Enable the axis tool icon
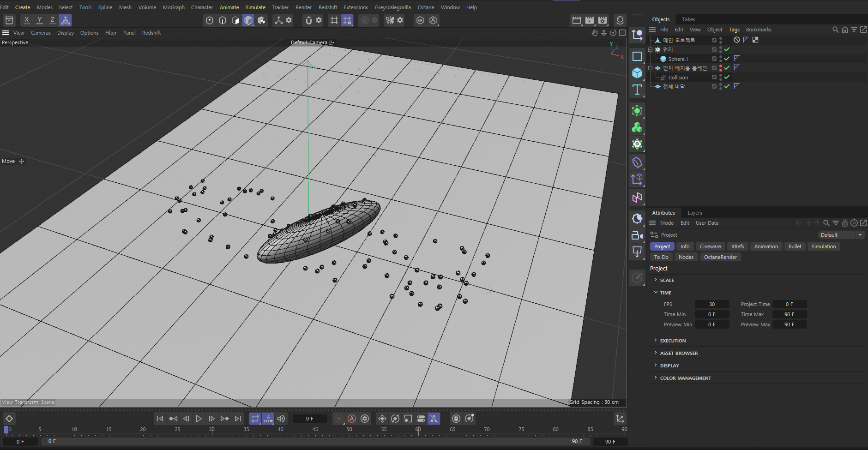Screen dimensions: 868x450 click(x=278, y=20)
